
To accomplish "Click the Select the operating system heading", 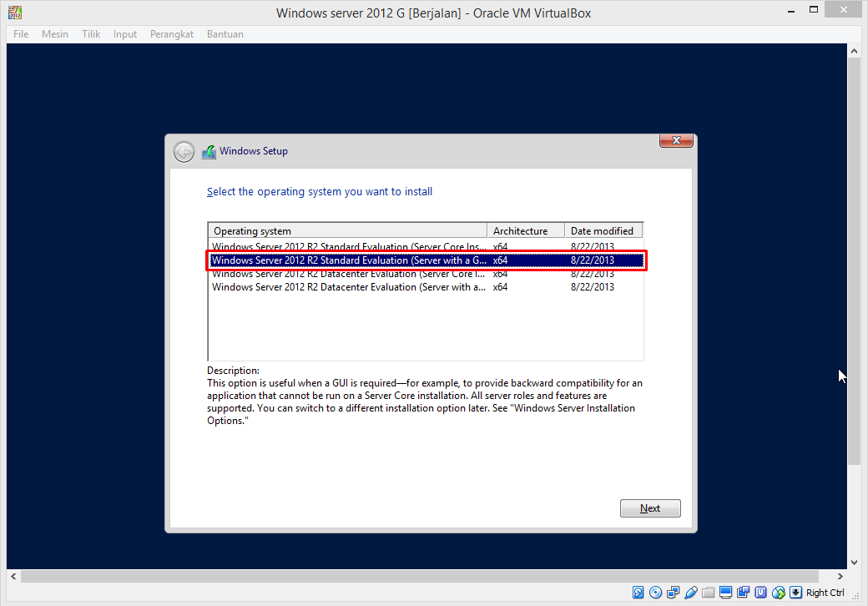I will (320, 191).
